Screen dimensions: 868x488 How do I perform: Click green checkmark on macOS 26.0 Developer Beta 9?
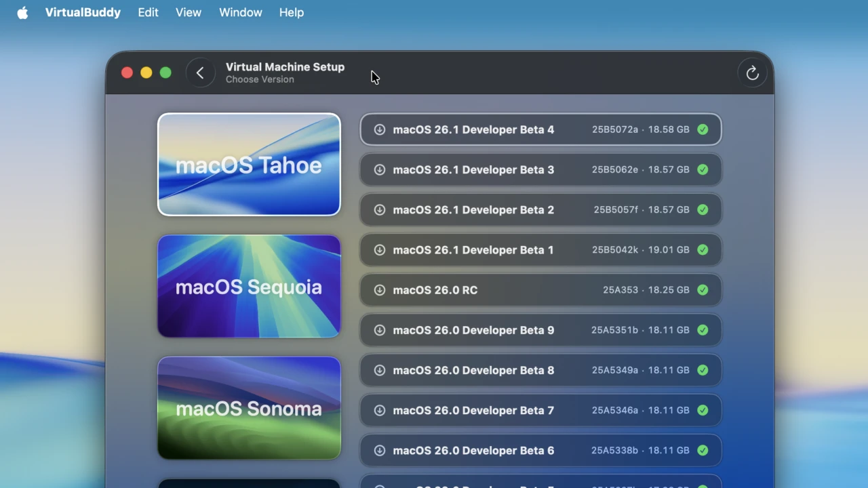coord(703,330)
